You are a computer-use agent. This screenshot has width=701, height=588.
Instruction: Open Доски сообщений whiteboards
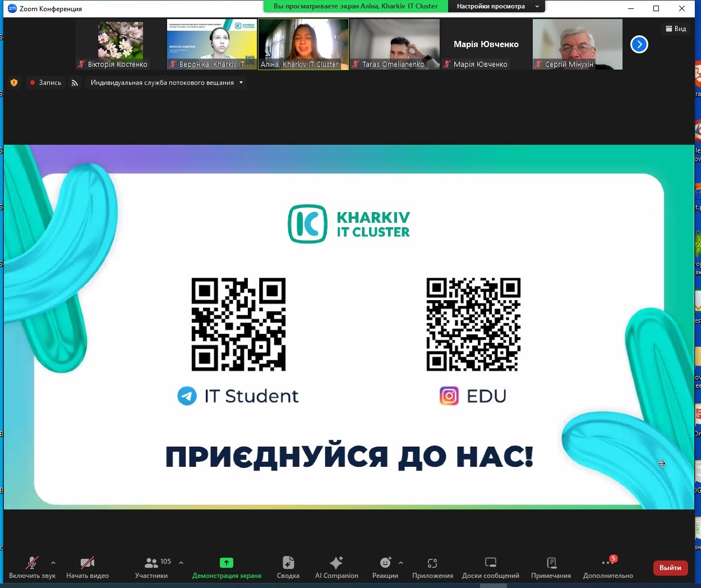point(491,567)
